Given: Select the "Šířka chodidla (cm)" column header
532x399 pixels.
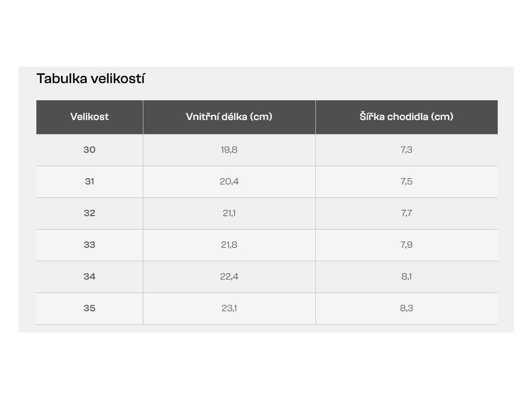Looking at the screenshot, I should 406,117.
